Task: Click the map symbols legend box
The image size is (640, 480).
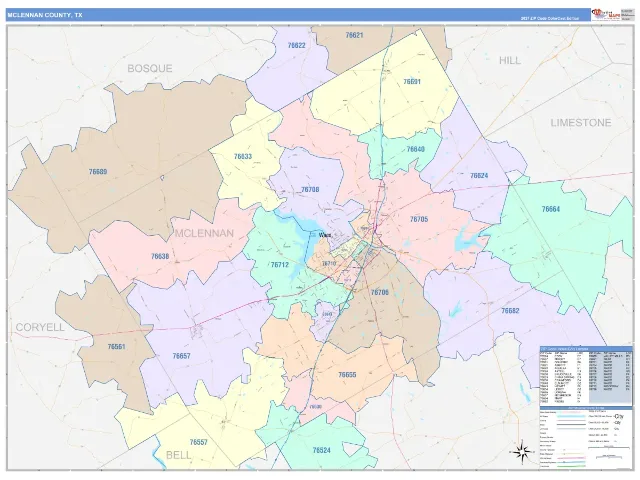Action: click(586, 438)
